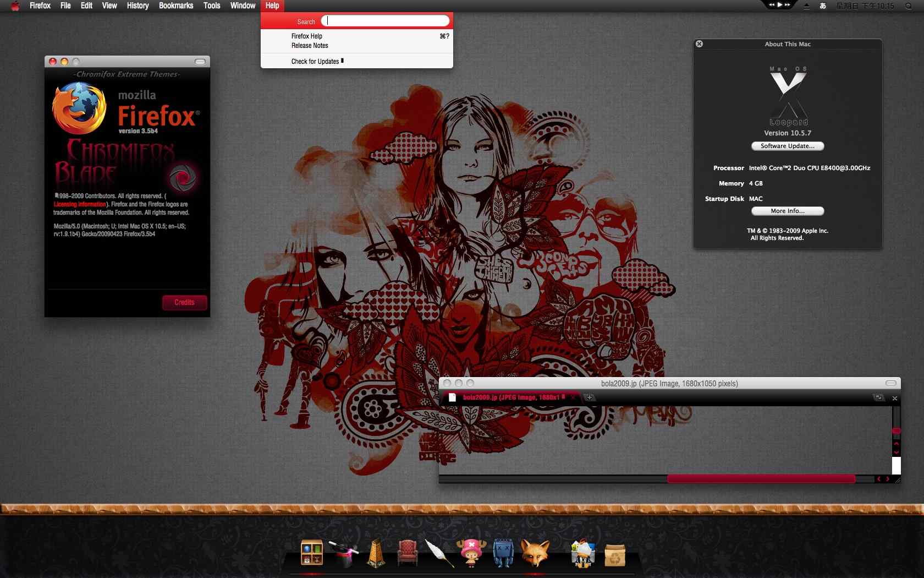The image size is (924, 578).
Task: Click the Firefox globe logo in About window
Action: click(80, 108)
